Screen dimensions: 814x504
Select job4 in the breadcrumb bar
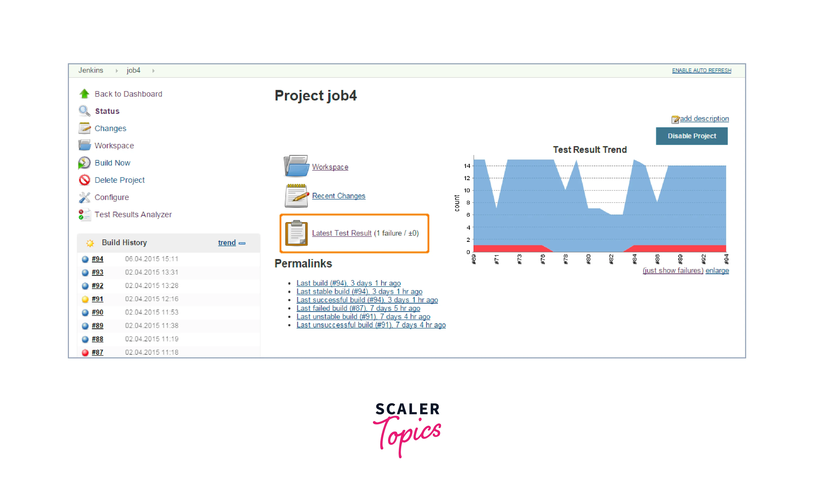[133, 70]
